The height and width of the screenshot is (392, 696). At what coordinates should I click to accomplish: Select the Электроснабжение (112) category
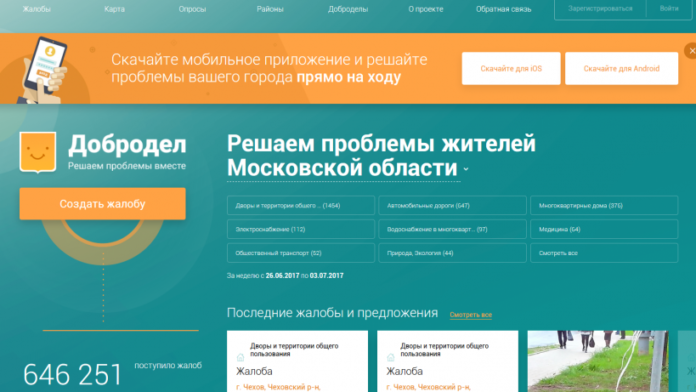(301, 229)
